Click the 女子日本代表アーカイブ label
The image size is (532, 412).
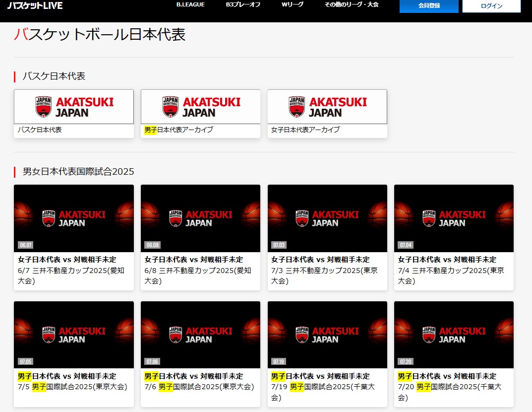[x=305, y=130]
